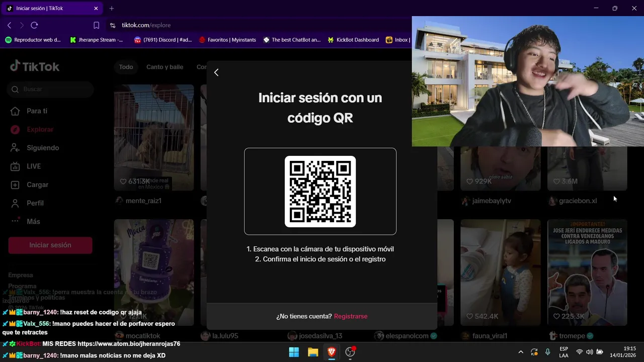The height and width of the screenshot is (362, 644).
Task: Open Jheranpe Stream bookmark
Action: point(97,40)
